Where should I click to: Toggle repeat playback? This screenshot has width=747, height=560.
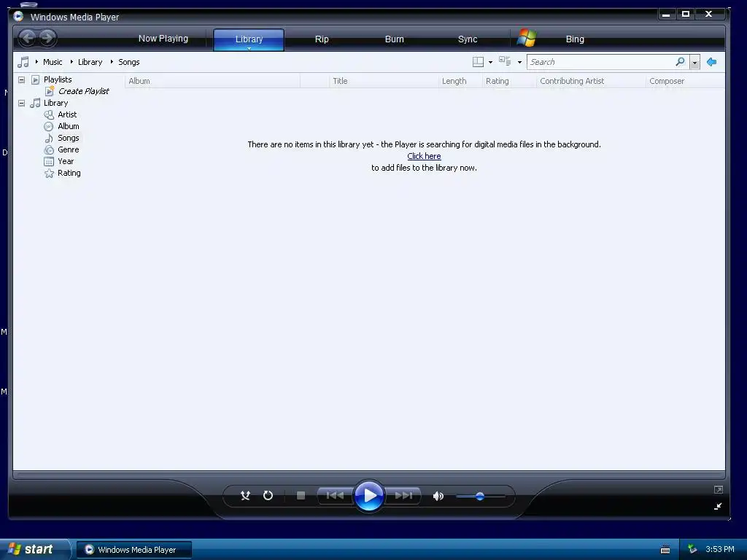tap(268, 496)
